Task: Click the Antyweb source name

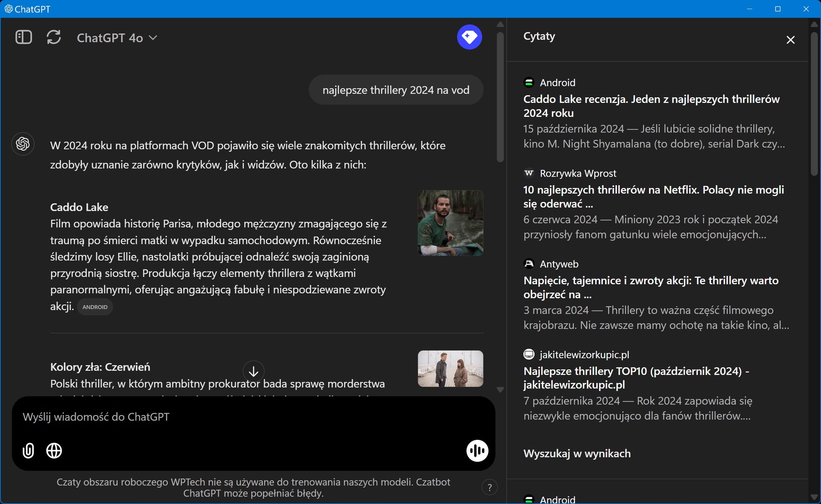Action: (559, 264)
